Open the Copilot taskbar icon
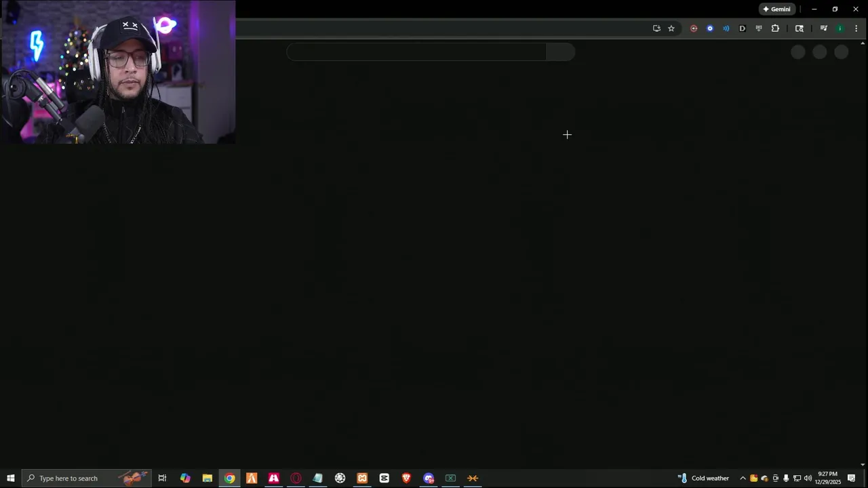This screenshot has height=488, width=868. 185,479
